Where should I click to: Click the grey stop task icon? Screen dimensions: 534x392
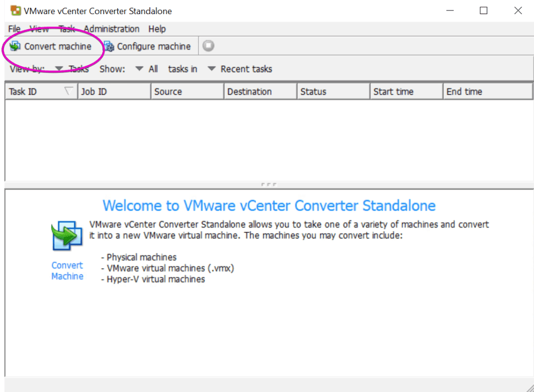(209, 45)
